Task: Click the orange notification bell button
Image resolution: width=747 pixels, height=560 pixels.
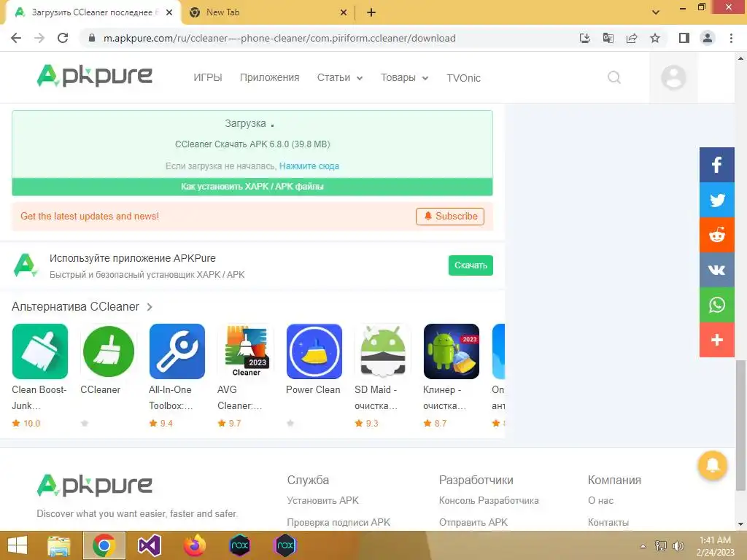Action: 712,465
